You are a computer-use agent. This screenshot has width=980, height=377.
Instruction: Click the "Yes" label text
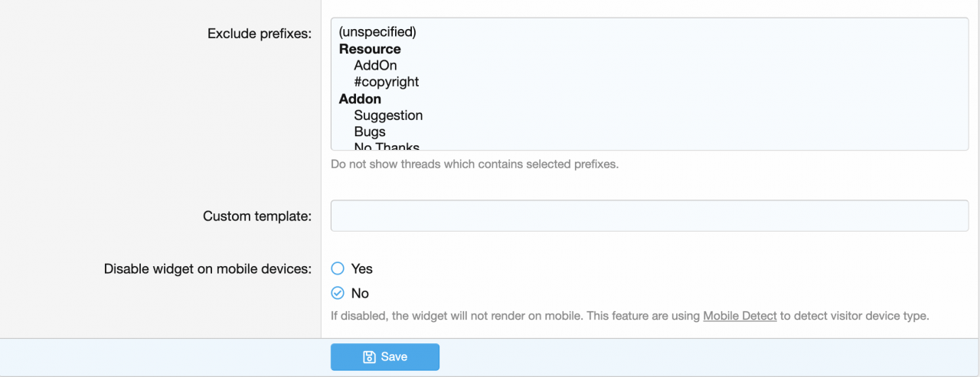click(x=362, y=268)
